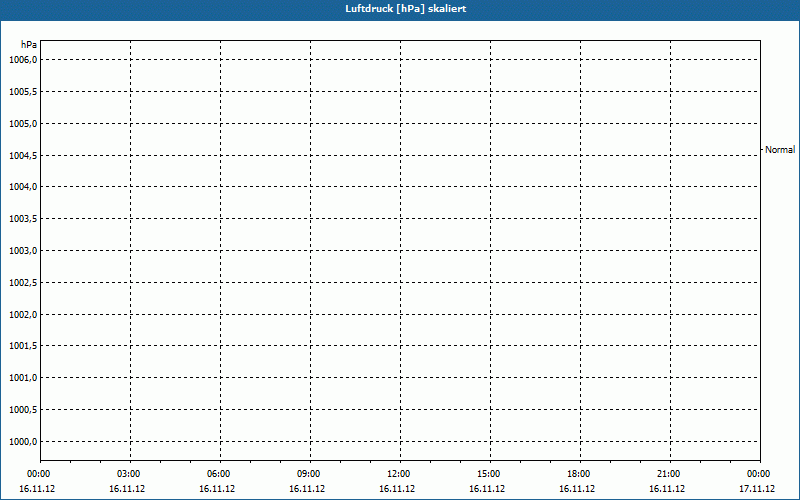Click the 17.11.12 date label
This screenshot has height=500, width=800.
pos(757,489)
